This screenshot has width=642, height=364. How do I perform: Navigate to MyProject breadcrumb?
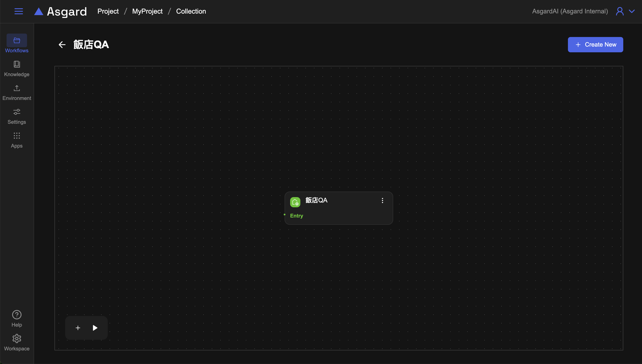(147, 11)
